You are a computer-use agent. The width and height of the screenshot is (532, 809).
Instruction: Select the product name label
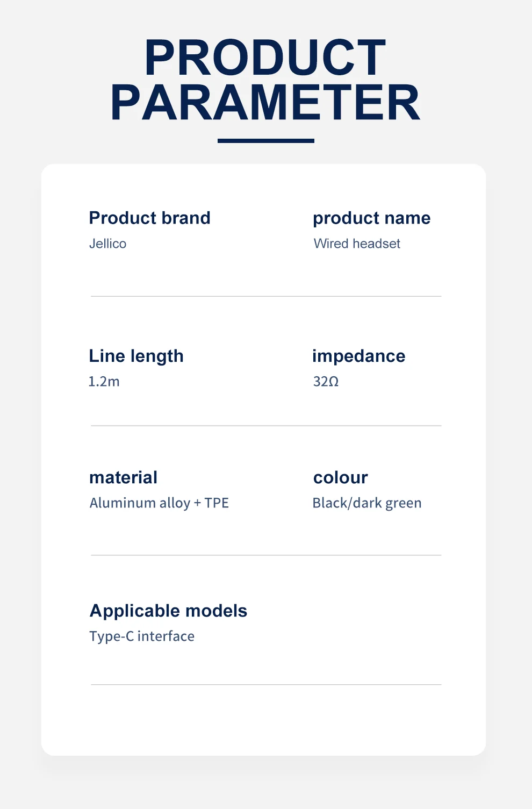tap(371, 218)
